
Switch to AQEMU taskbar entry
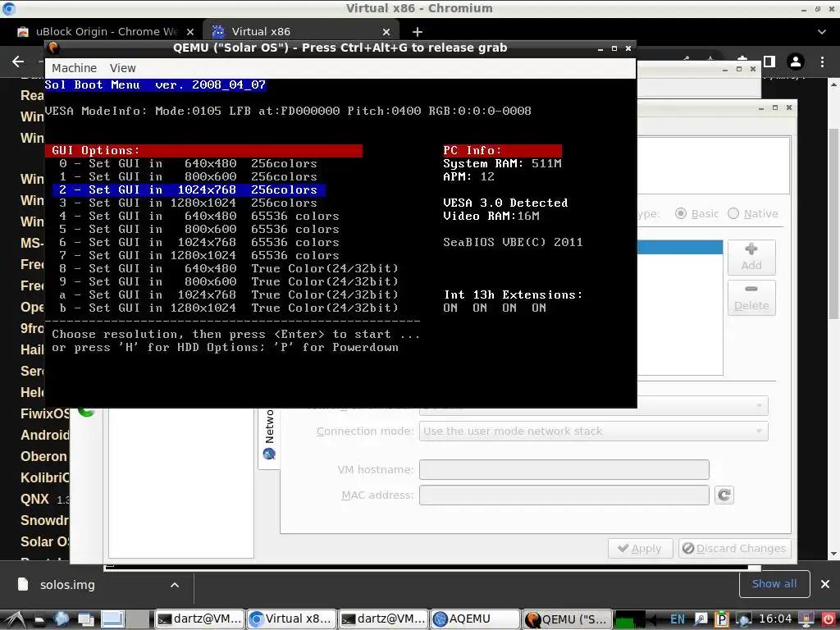pos(475,619)
